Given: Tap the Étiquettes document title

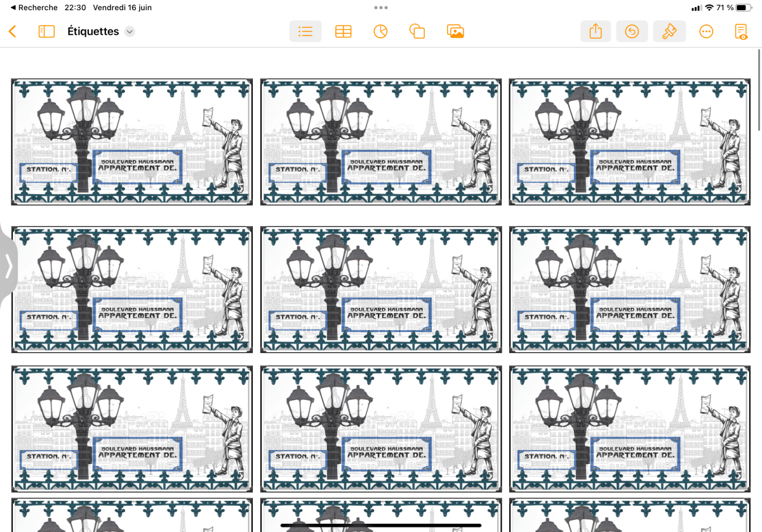Looking at the screenshot, I should click(x=93, y=32).
